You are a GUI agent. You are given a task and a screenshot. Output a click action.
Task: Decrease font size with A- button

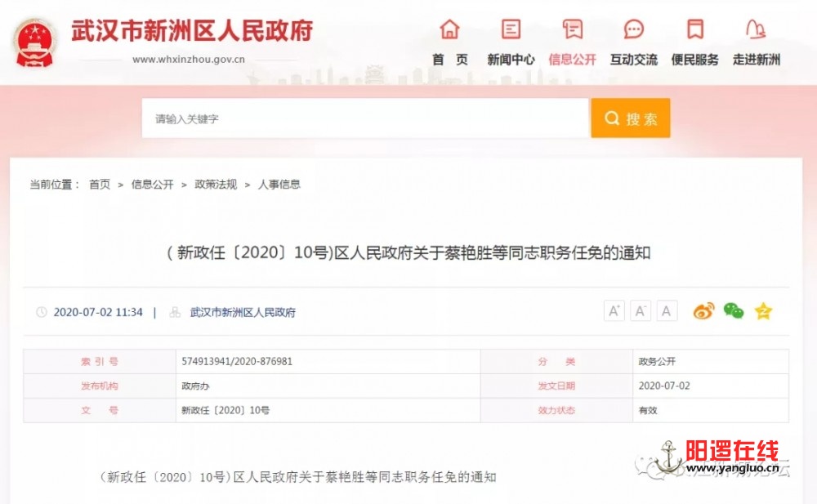641,311
